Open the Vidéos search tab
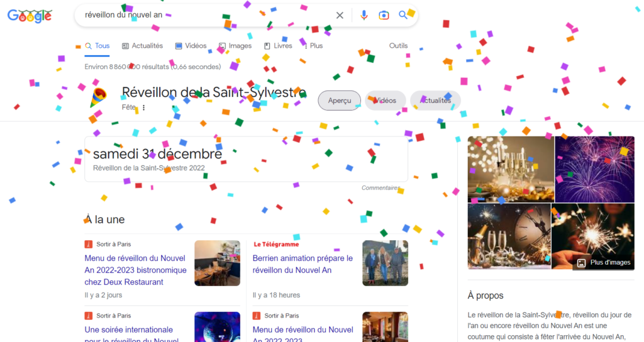 (191, 45)
